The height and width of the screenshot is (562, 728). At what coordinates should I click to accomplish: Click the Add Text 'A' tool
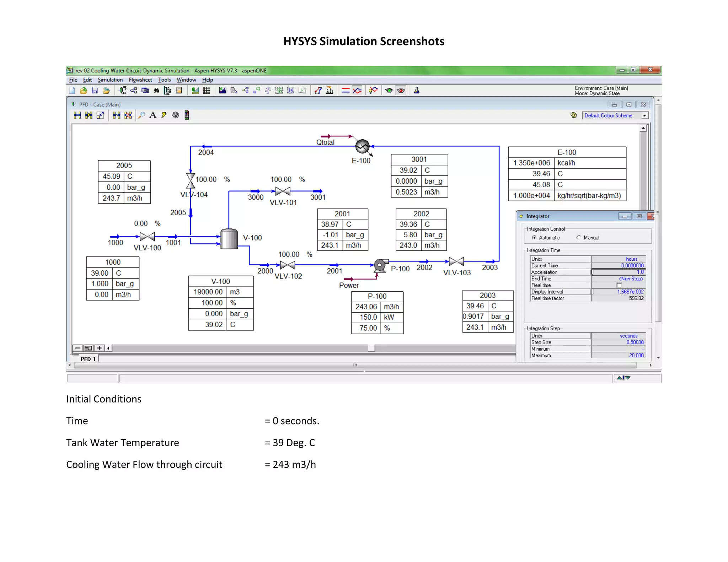click(x=153, y=115)
